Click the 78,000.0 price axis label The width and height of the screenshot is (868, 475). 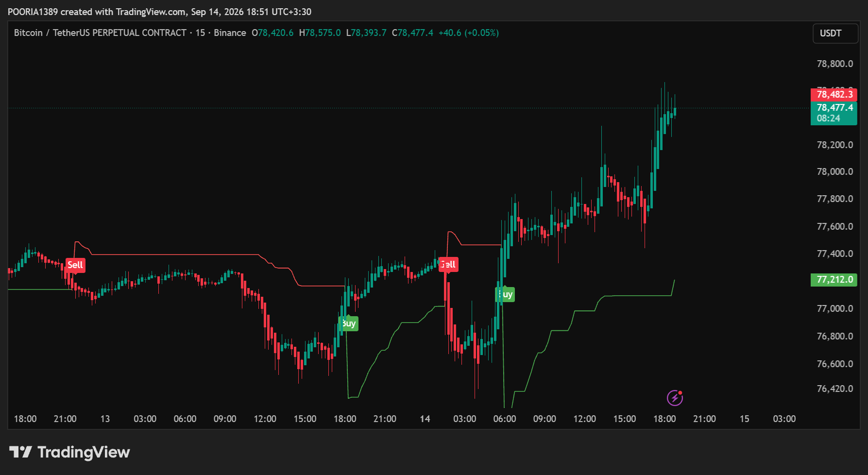834,172
